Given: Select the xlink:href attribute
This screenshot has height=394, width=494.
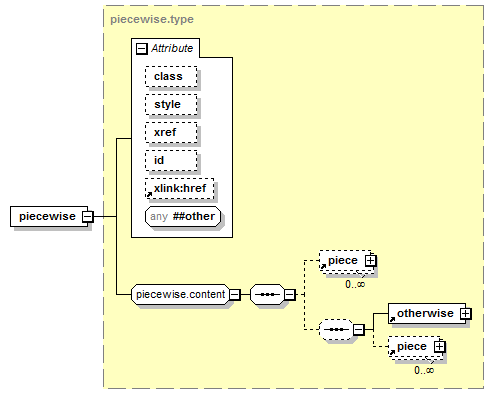Looking at the screenshot, I should pos(180,189).
